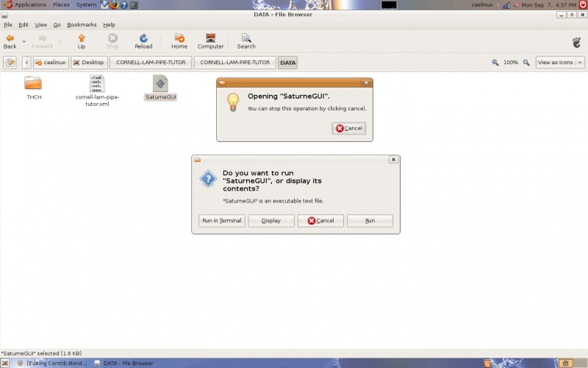The height and width of the screenshot is (368, 588).
Task: Show hidden path buttons with left arrow
Action: 26,63
